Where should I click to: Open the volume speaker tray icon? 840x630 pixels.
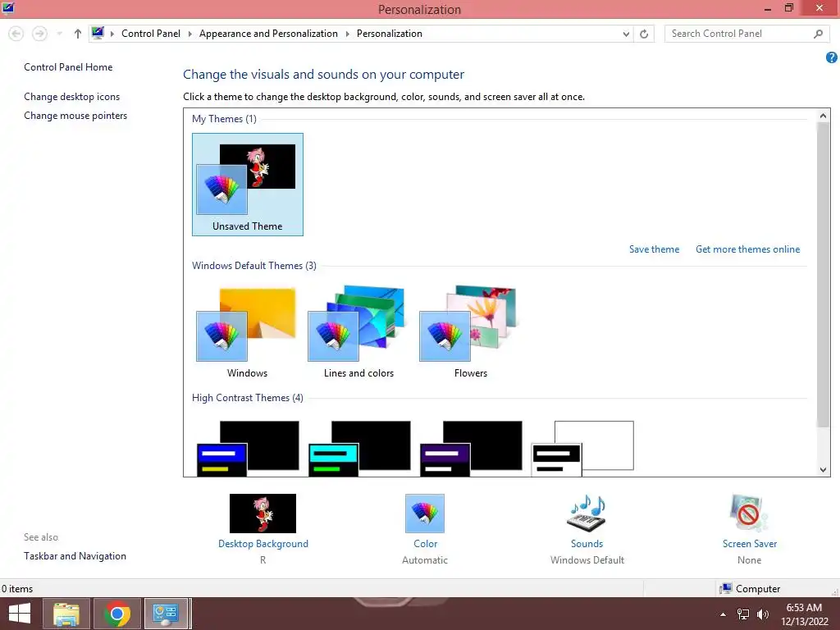(x=763, y=614)
